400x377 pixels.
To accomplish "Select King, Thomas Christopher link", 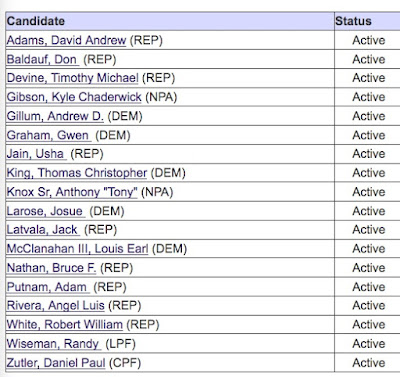I will 77,173.
